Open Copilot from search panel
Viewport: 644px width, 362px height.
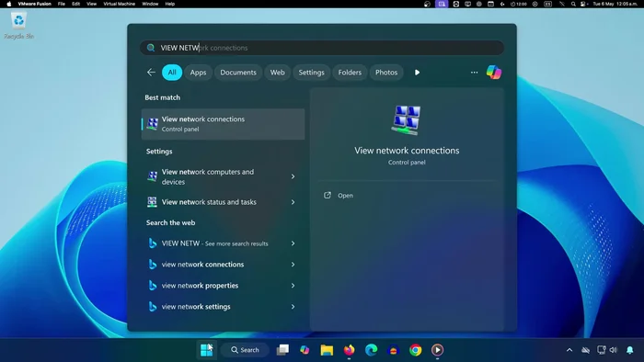494,73
